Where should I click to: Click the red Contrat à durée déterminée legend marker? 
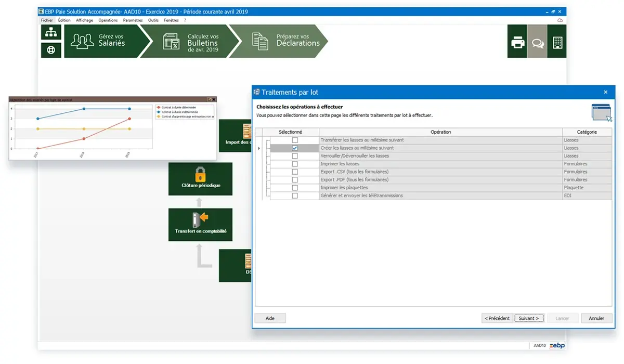(159, 107)
